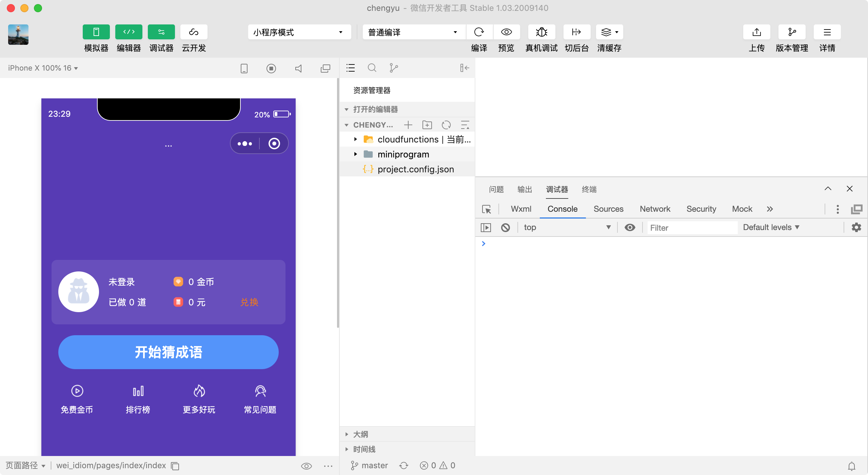Select the element inspector arrow icon

[487, 209]
